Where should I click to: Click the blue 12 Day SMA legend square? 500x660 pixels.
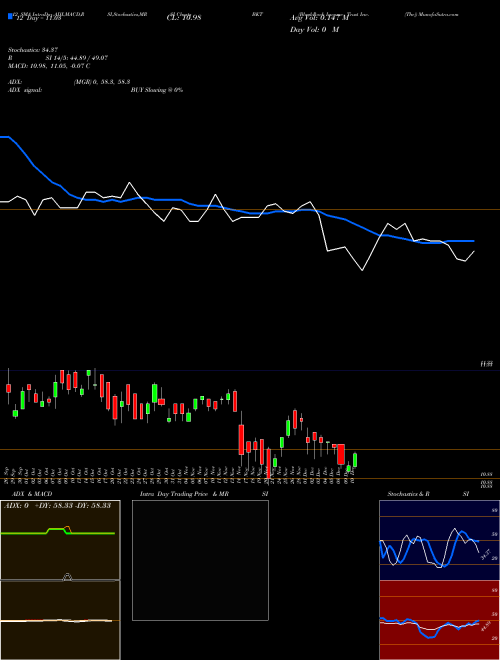click(10, 16)
